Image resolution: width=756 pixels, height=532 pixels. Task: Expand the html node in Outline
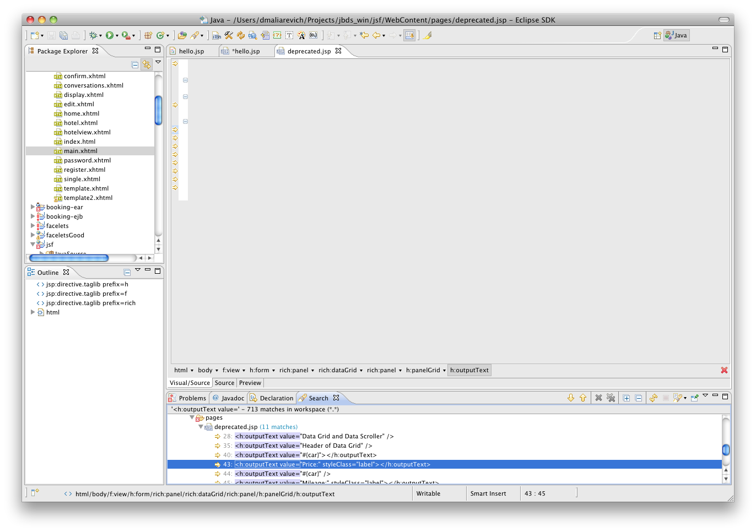click(33, 312)
